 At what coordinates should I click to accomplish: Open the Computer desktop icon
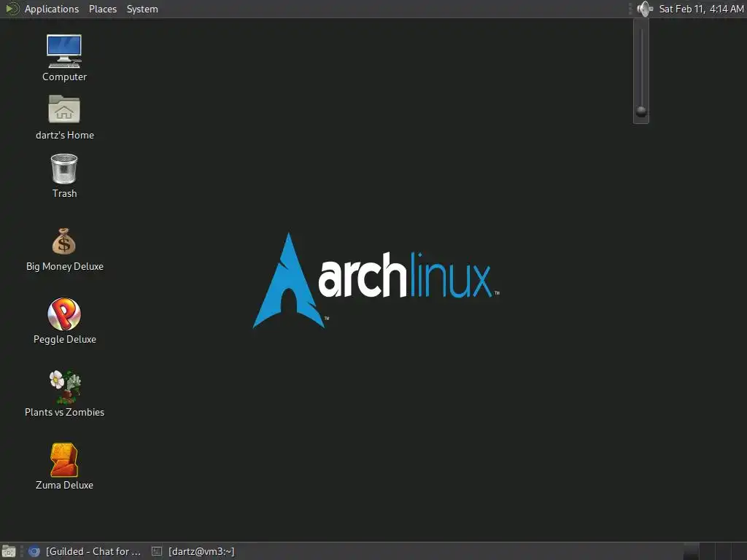click(64, 51)
